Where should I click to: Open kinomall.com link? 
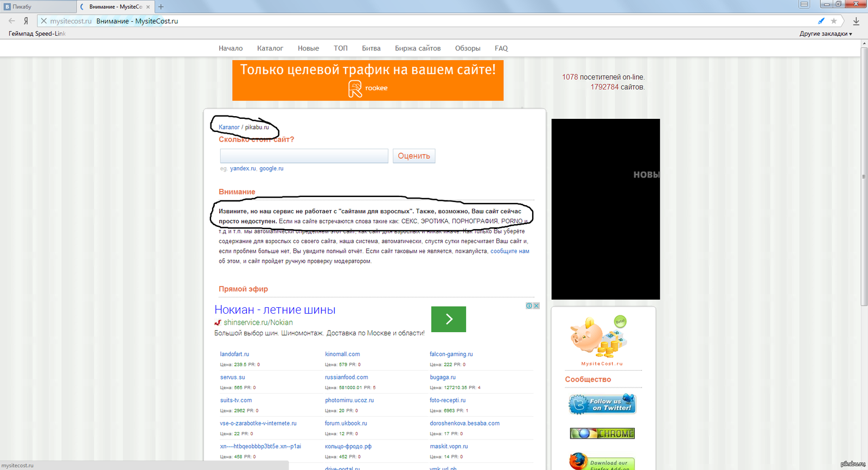coord(342,354)
